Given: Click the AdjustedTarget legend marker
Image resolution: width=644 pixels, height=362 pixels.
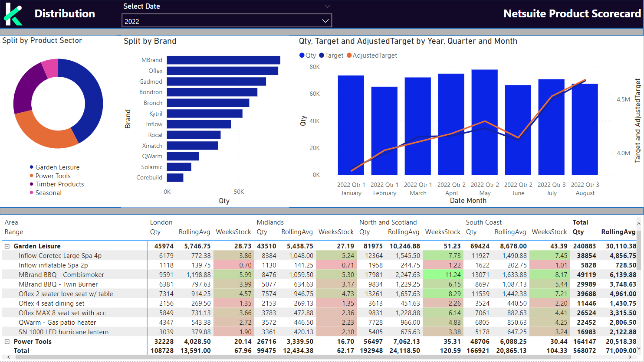Looking at the screenshot, I should pos(349,55).
